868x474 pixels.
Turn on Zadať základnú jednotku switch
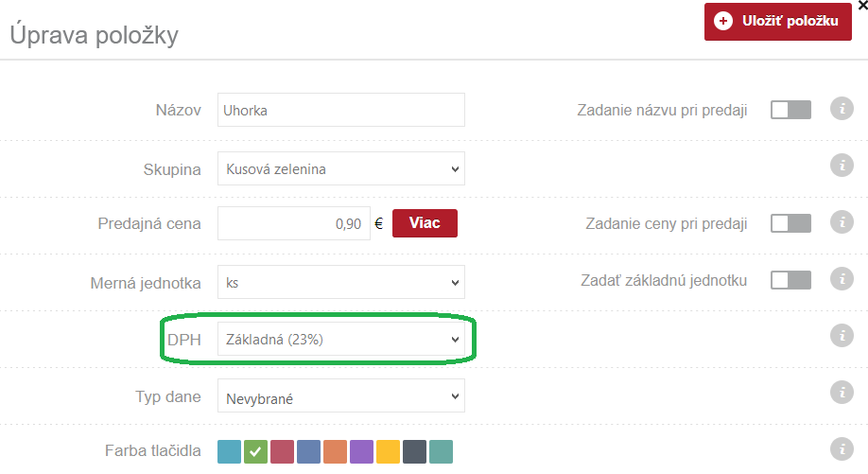tap(790, 280)
